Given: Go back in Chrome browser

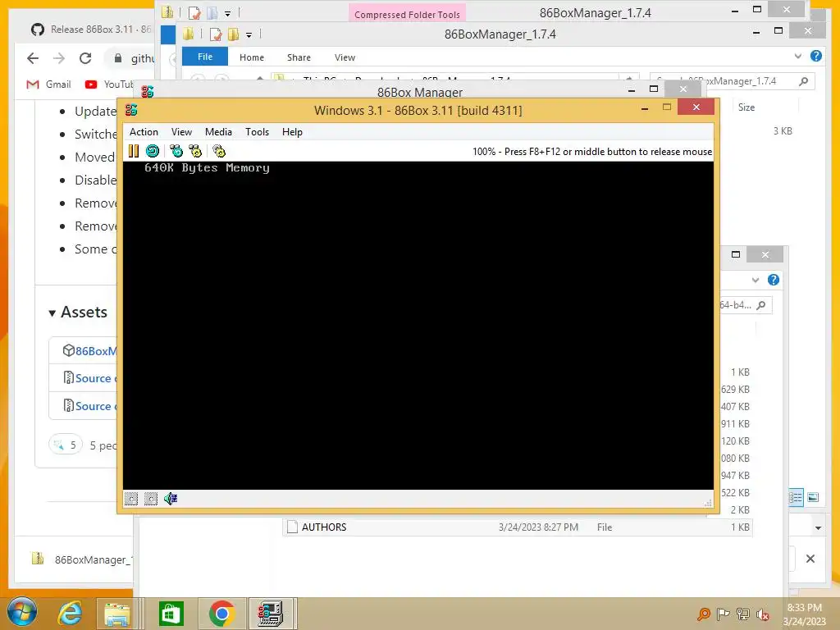Looking at the screenshot, I should coord(33,58).
